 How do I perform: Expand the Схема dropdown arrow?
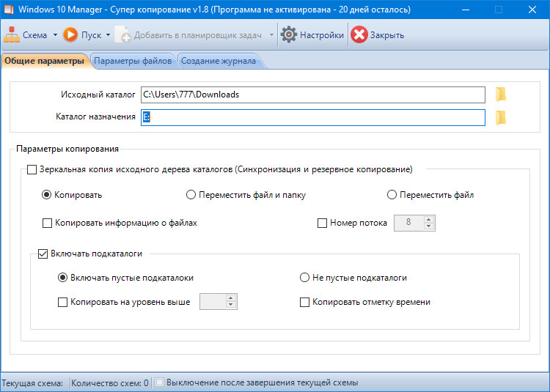[55, 35]
